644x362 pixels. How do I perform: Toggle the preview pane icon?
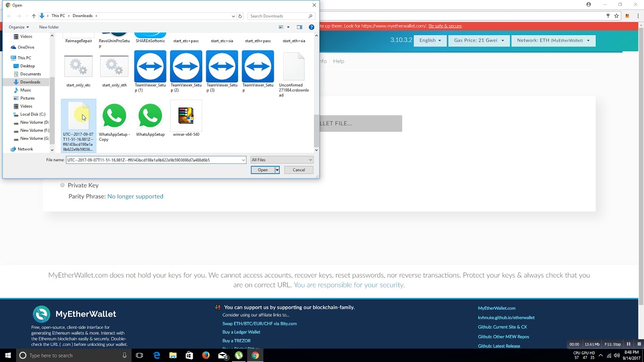click(x=299, y=27)
